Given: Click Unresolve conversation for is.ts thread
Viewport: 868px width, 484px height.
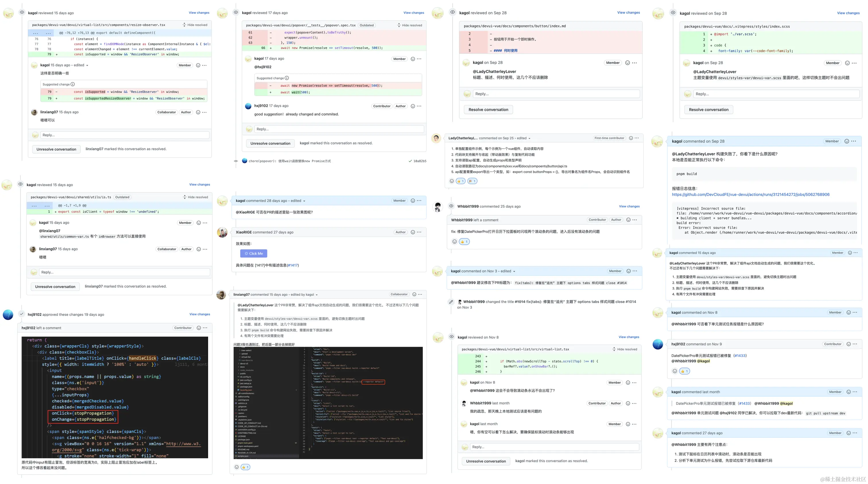Looking at the screenshot, I should (x=55, y=287).
